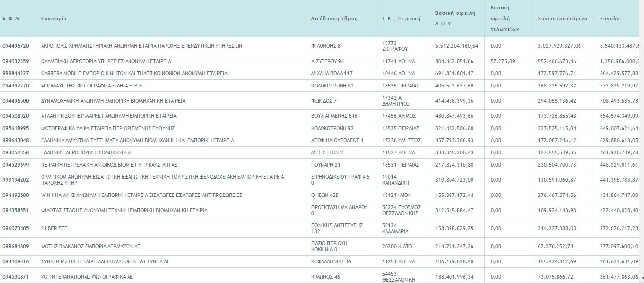This screenshot has width=644, height=283.
Task: Click address ΦΙΛΟΝΟΗΣ 8
Action: coord(325,46)
